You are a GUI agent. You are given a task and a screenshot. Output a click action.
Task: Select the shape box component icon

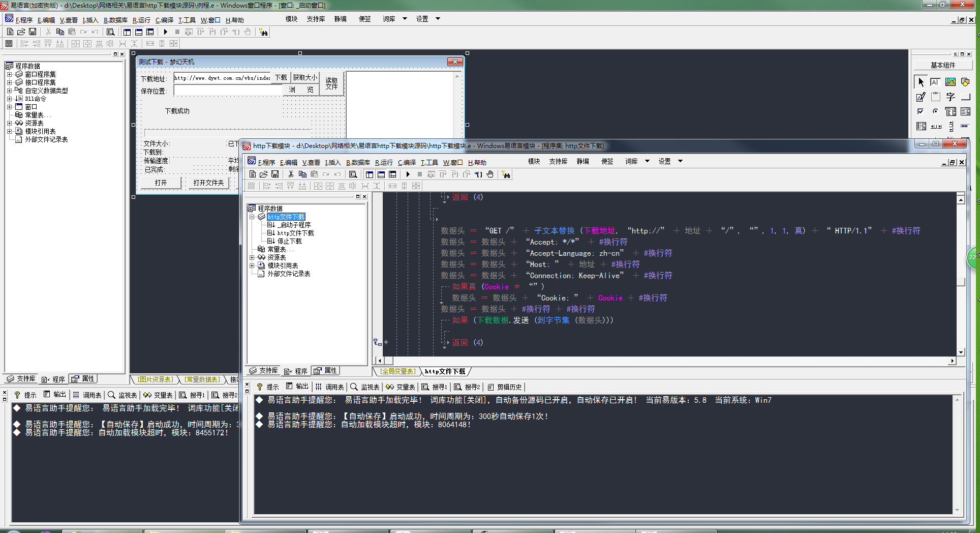[965, 82]
